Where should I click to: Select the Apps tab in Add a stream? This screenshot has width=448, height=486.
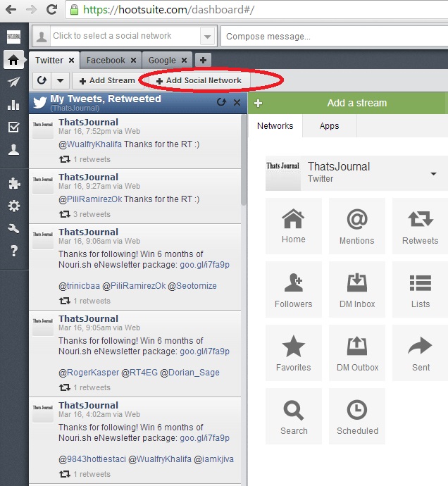(329, 126)
